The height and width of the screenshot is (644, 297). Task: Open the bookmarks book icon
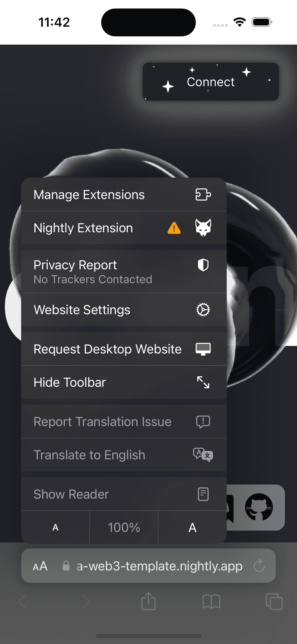tap(211, 602)
